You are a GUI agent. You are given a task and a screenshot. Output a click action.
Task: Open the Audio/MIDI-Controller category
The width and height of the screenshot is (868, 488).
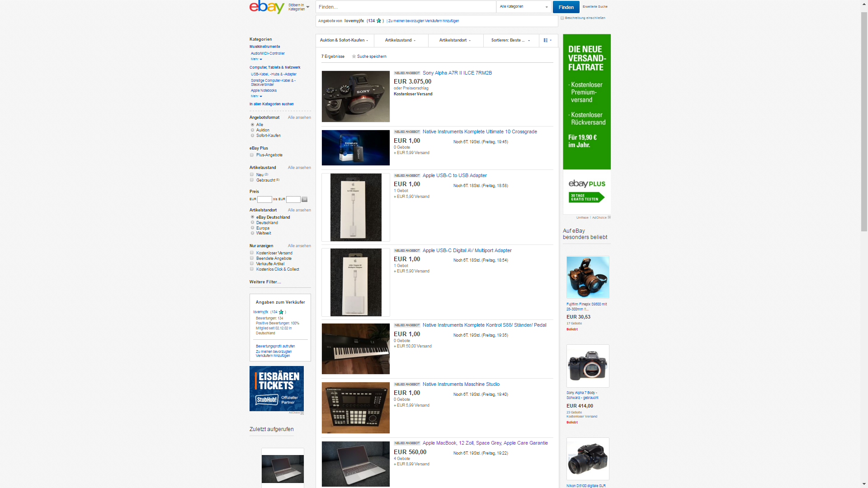(268, 53)
